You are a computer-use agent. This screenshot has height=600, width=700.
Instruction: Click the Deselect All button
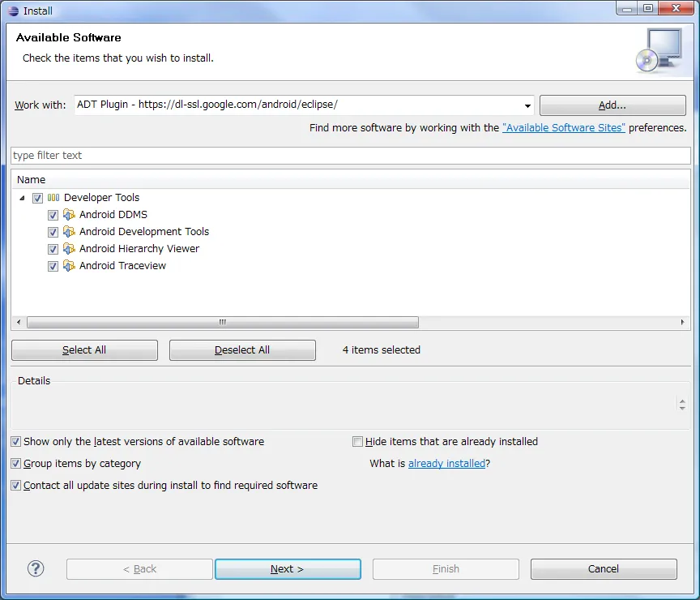tap(242, 350)
